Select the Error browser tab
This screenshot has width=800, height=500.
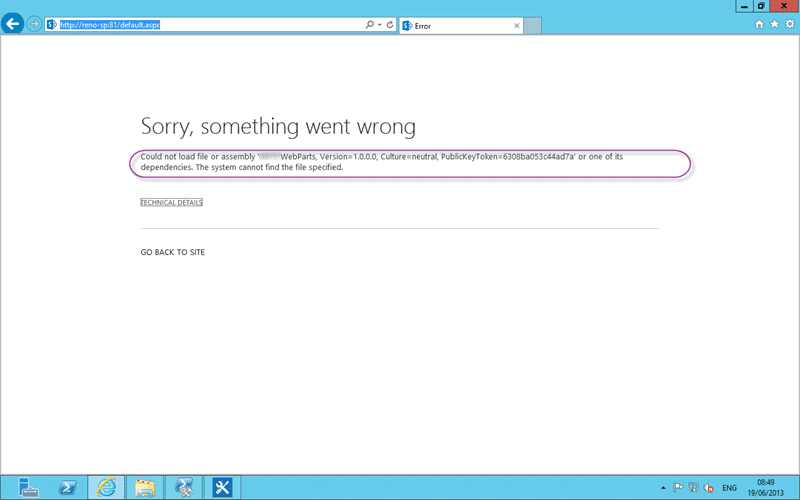click(x=461, y=26)
